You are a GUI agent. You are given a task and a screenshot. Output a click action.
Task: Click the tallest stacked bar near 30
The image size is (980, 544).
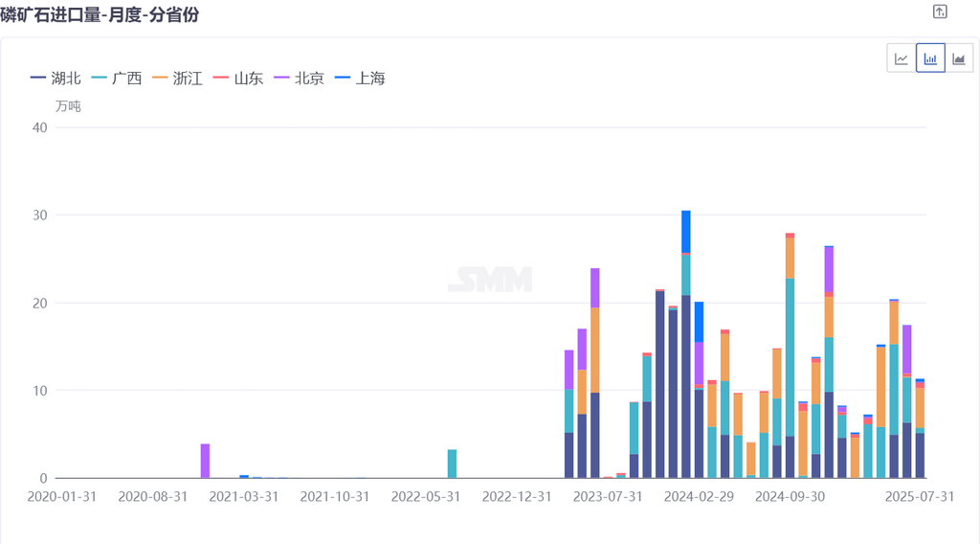point(685,345)
